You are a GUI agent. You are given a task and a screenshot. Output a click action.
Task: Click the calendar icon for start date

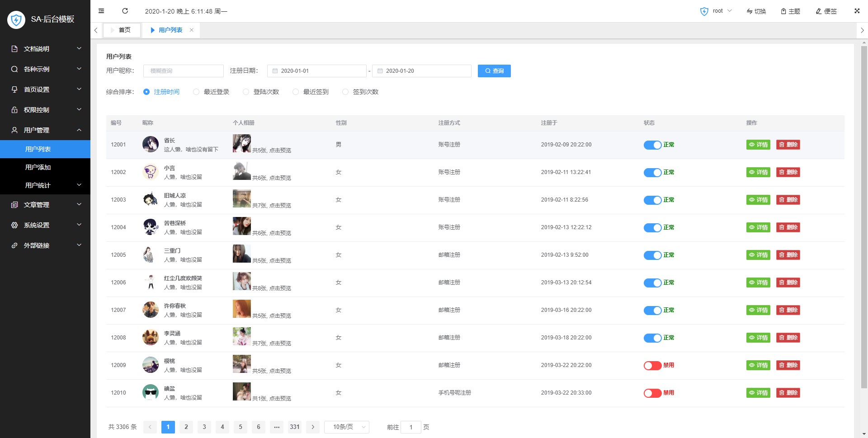[276, 71]
